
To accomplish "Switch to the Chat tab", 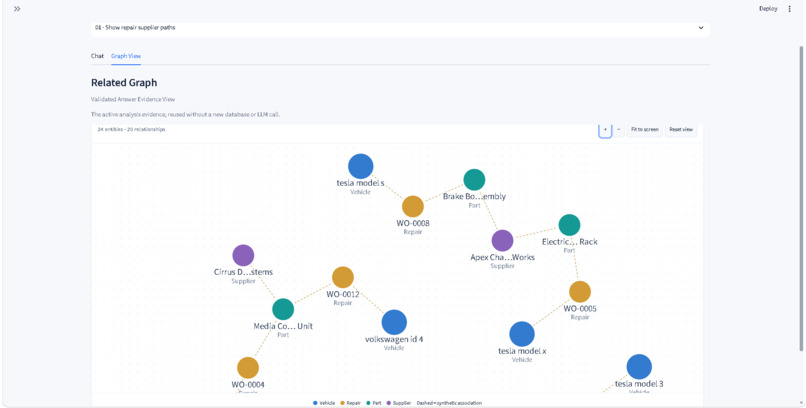I will pyautogui.click(x=97, y=56).
